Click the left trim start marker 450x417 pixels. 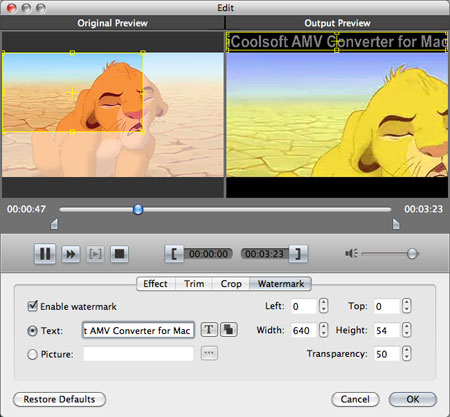pyautogui.click(x=54, y=224)
